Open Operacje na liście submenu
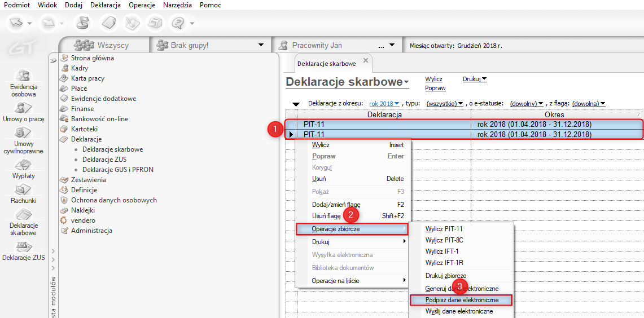Viewport: 644px width, 318px height. [353, 281]
